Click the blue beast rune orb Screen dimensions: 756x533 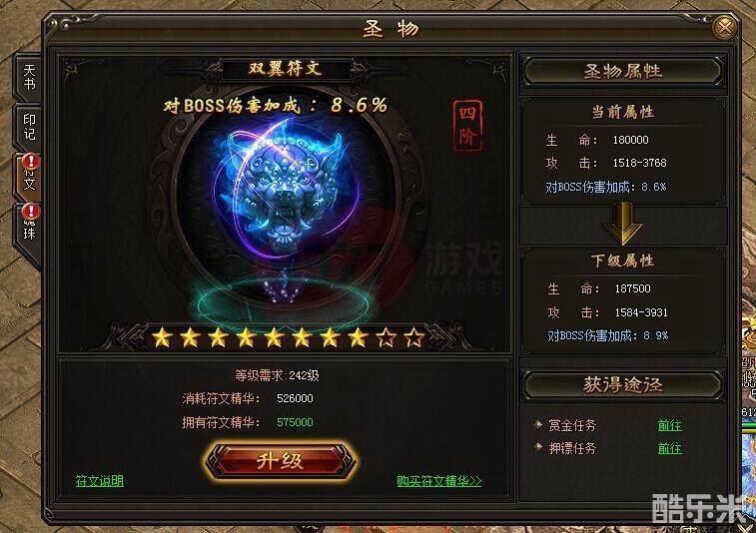click(x=285, y=191)
